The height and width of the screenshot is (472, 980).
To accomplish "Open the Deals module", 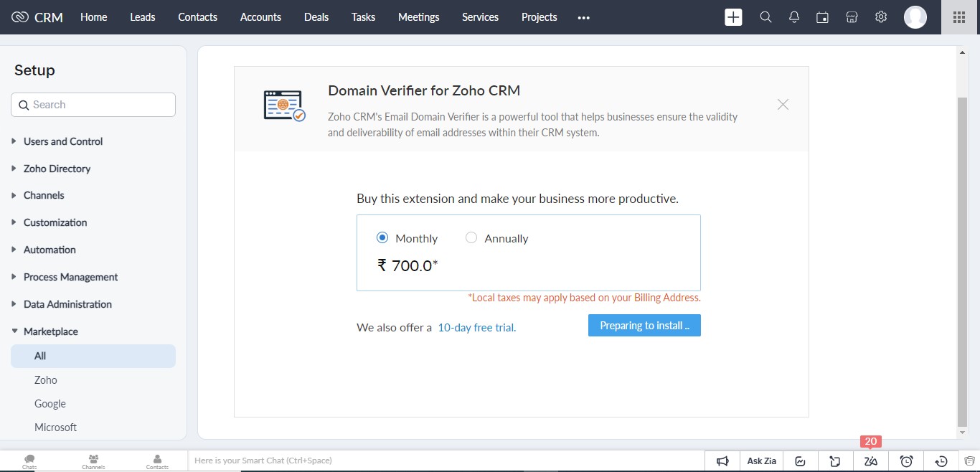I will pos(316,17).
